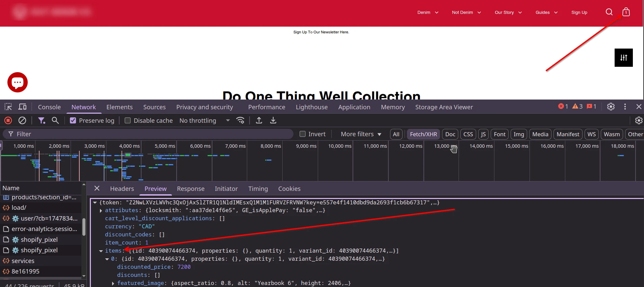This screenshot has height=287, width=644.
Task: Toggle the Font request filter
Action: click(499, 134)
